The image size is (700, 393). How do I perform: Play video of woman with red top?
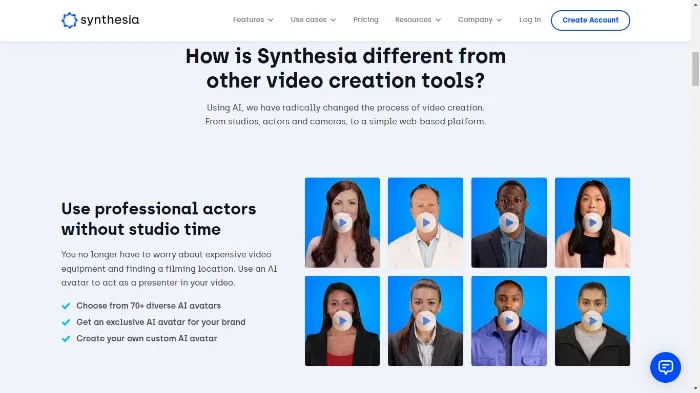[x=342, y=321]
